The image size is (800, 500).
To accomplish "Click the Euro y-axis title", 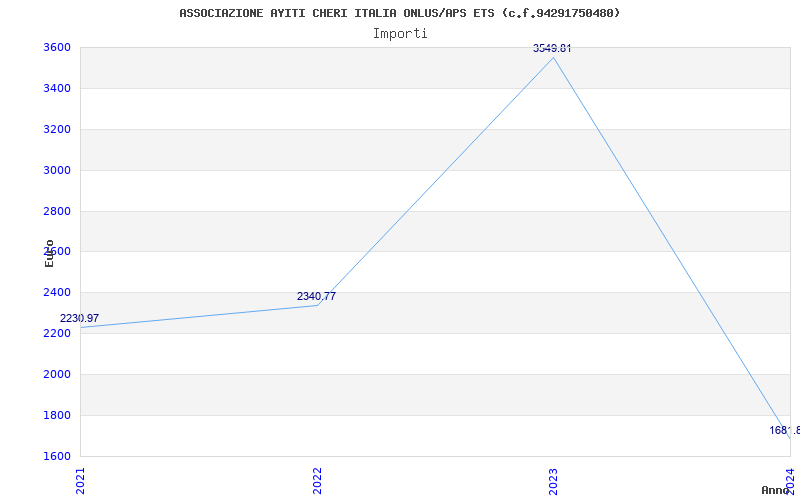I will tap(49, 254).
